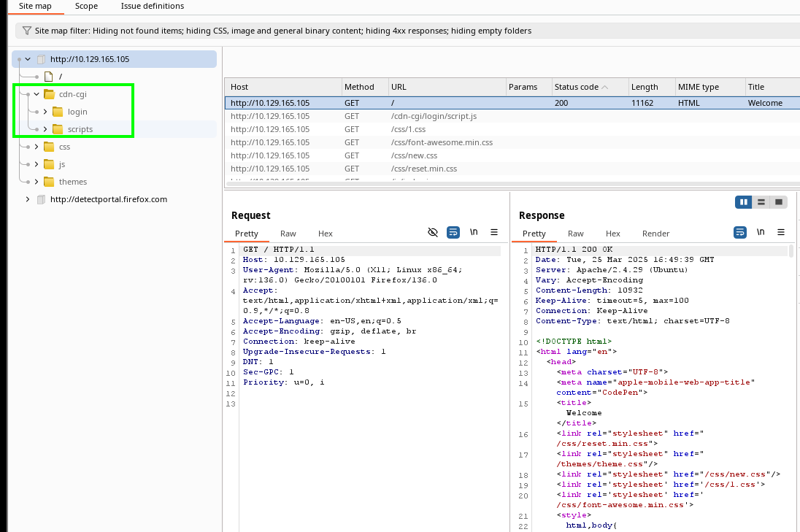Click the request table horizontal scrollbar
Viewport: 800px width, 532px height.
(x=512, y=184)
